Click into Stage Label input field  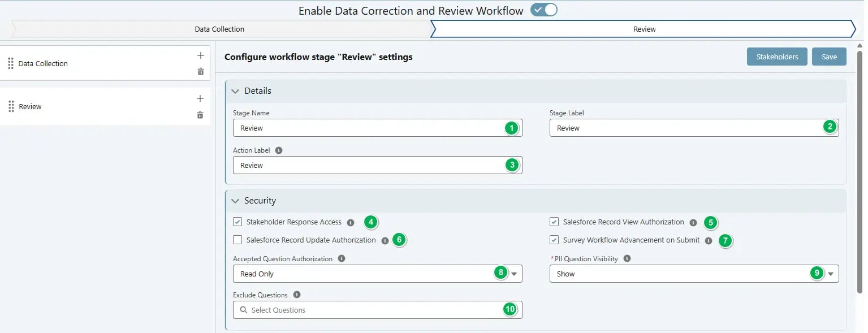[x=694, y=128]
